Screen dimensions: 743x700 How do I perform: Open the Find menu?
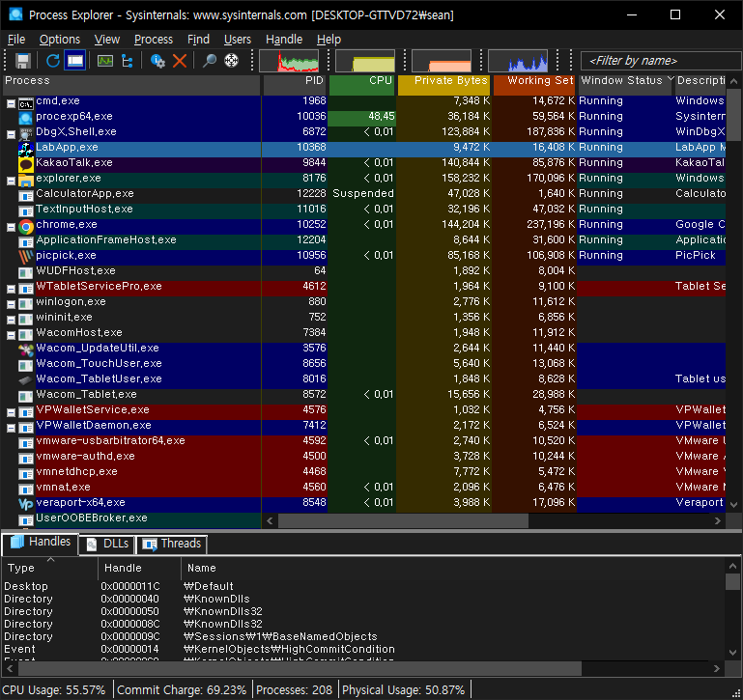click(x=198, y=40)
